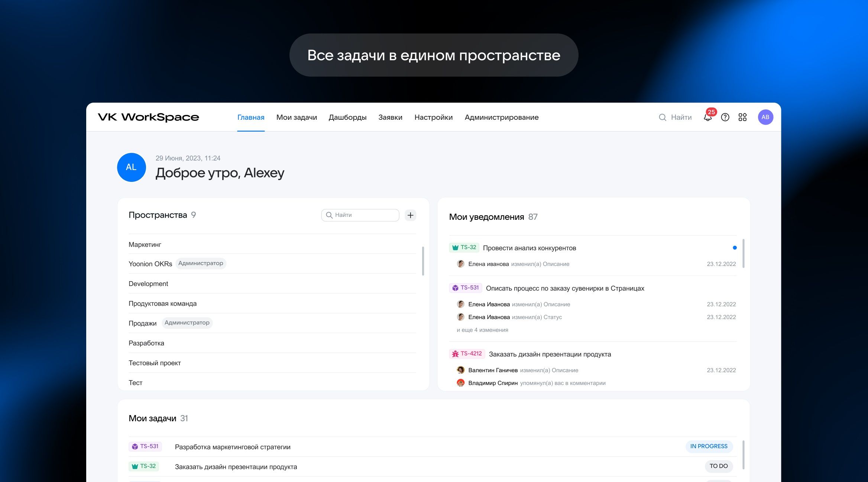Image resolution: width=868 pixels, height=482 pixels.
Task: Open the Разработка space
Action: click(272, 343)
